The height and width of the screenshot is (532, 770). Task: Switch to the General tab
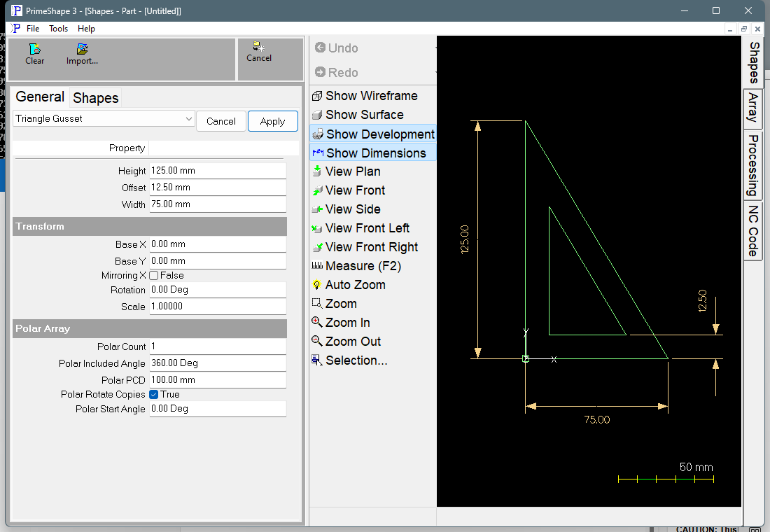[x=40, y=97]
